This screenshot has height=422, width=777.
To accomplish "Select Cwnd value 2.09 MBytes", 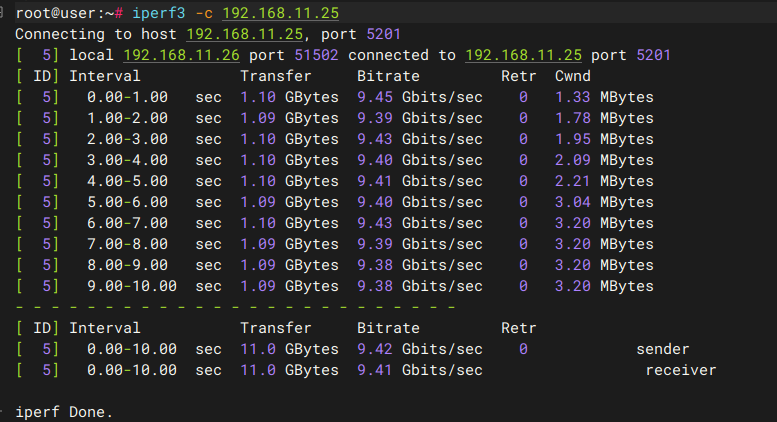I will 604,160.
